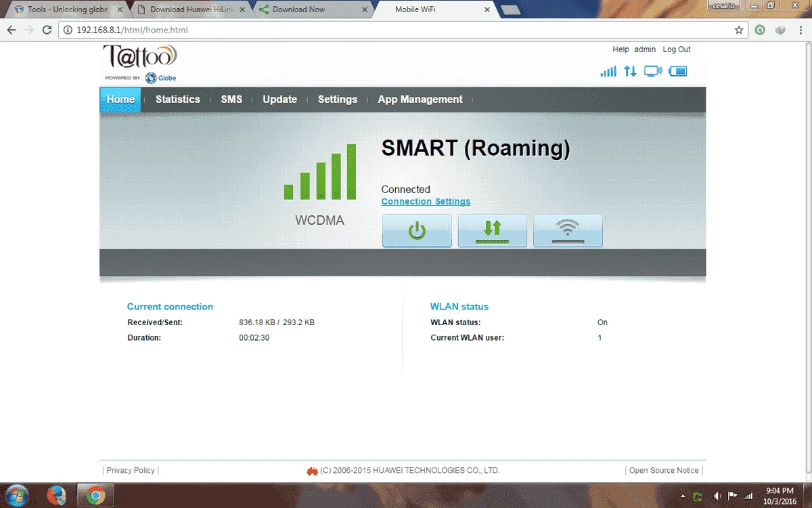Close the Download Now browser tab
This screenshot has width=812, height=508.
[366, 10]
